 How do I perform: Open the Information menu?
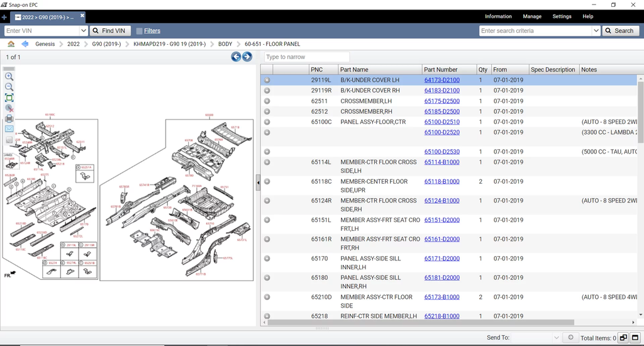click(x=498, y=16)
